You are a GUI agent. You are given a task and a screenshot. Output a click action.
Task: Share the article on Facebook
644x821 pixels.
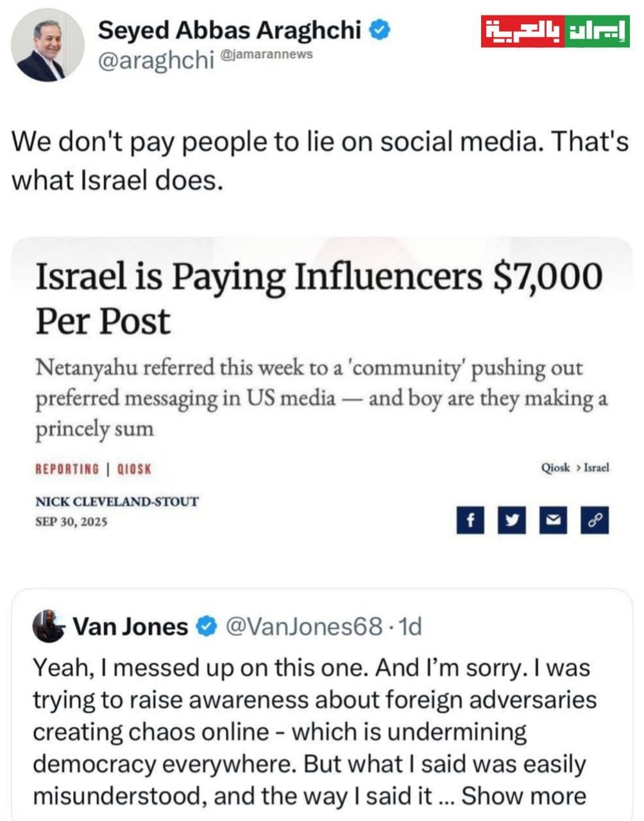[x=470, y=520]
